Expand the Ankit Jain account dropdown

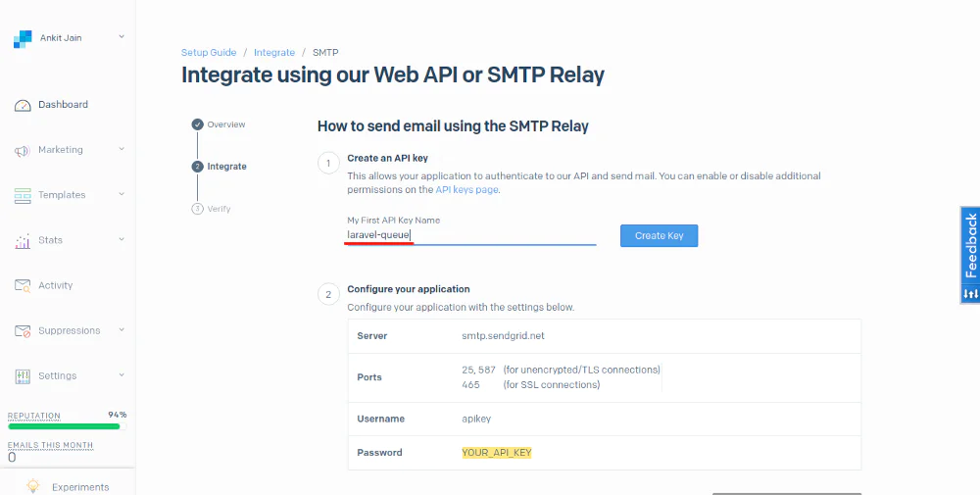[122, 37]
